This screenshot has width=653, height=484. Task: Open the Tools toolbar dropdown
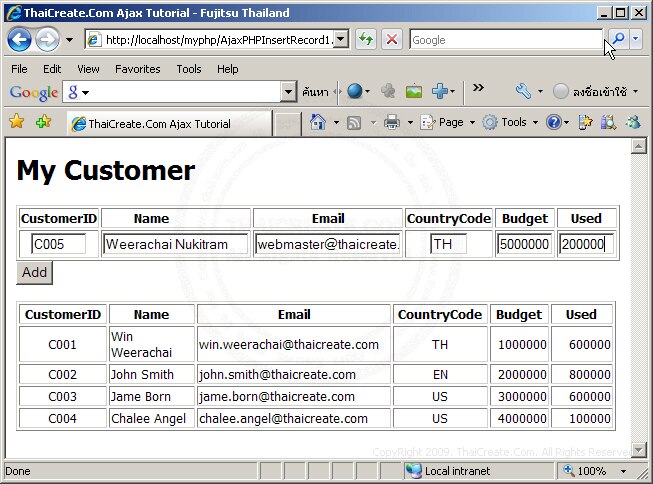(x=511, y=122)
